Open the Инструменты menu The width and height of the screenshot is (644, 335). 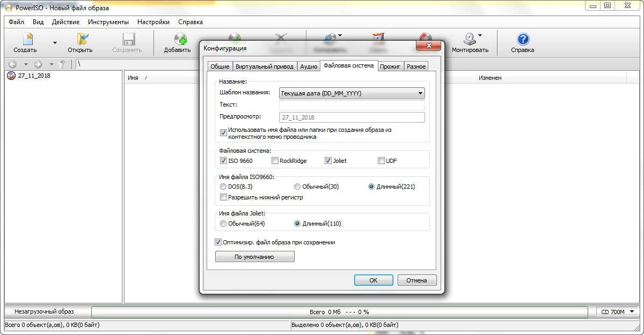pyautogui.click(x=108, y=22)
